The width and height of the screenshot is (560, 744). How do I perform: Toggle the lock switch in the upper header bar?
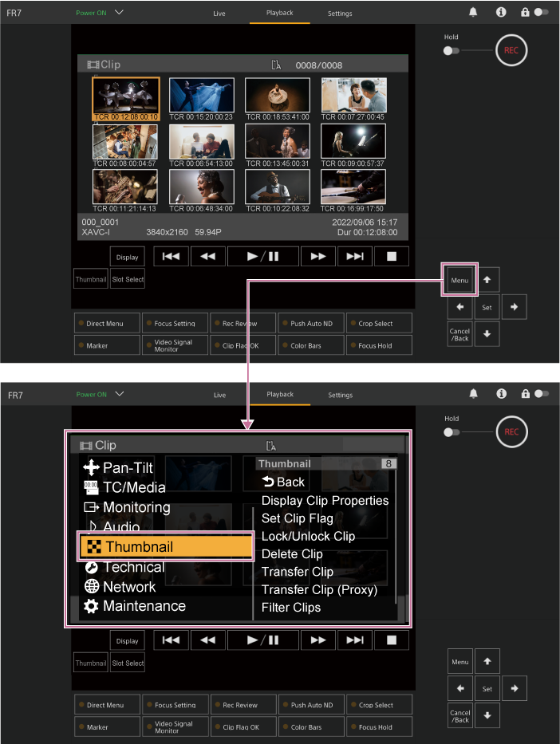(x=541, y=13)
